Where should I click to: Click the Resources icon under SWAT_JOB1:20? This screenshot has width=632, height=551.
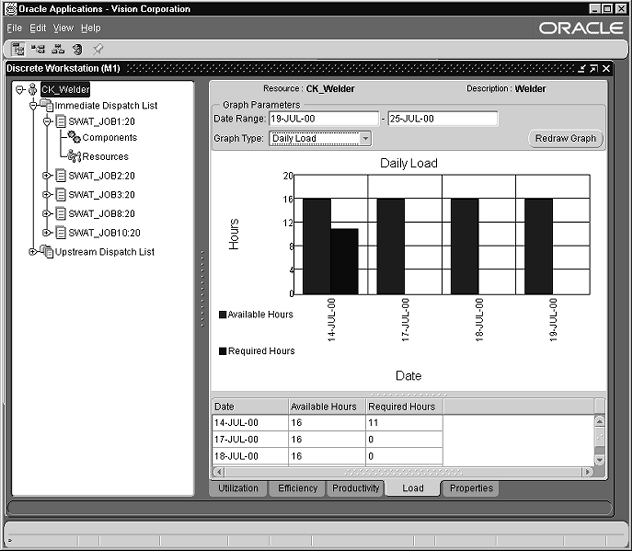pos(74,156)
